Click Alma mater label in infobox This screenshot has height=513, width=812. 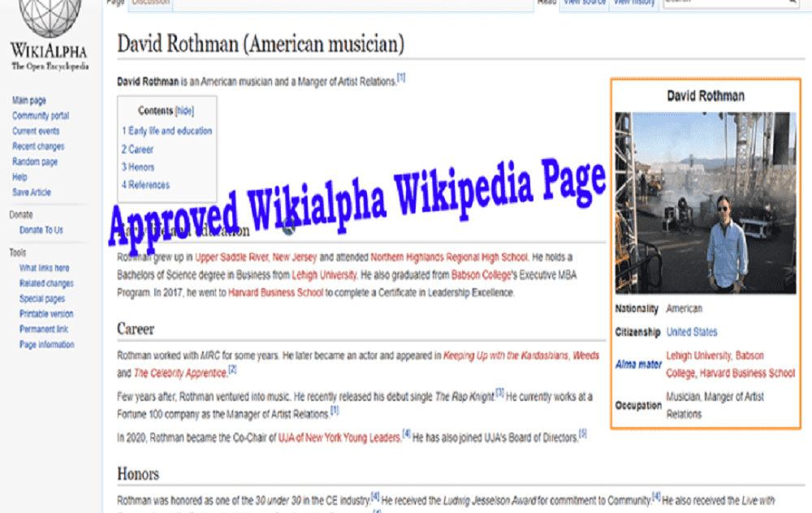(638, 364)
